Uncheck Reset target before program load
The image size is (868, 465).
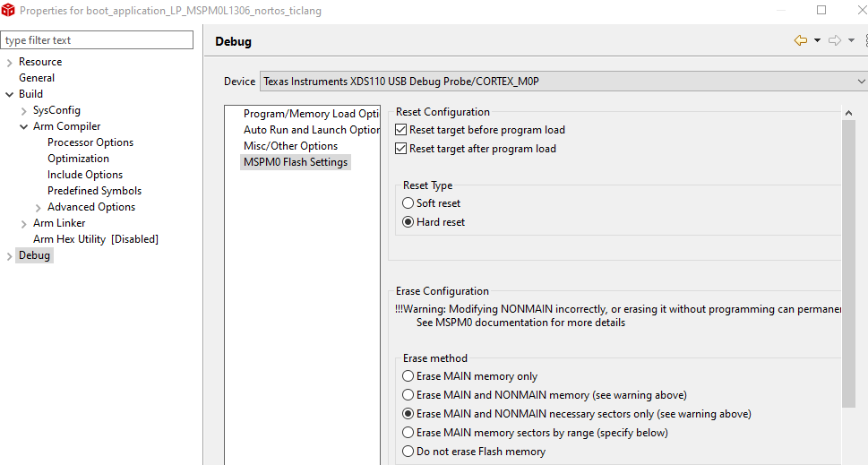pyautogui.click(x=401, y=130)
